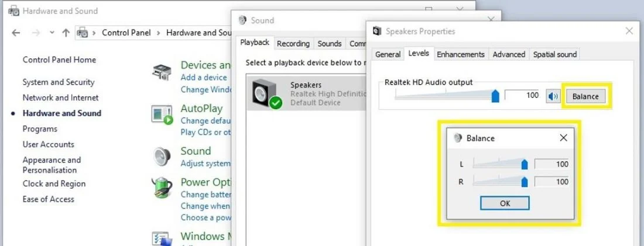Click Change battery settings link

coord(205,195)
